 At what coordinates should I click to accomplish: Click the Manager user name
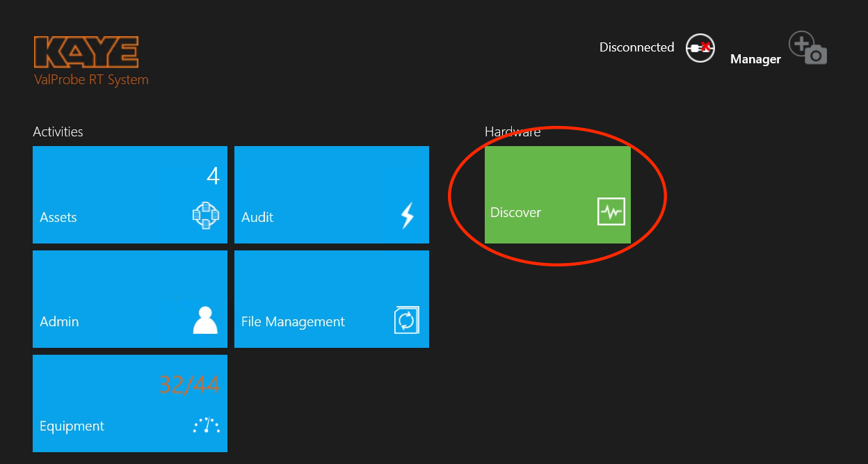tap(755, 60)
